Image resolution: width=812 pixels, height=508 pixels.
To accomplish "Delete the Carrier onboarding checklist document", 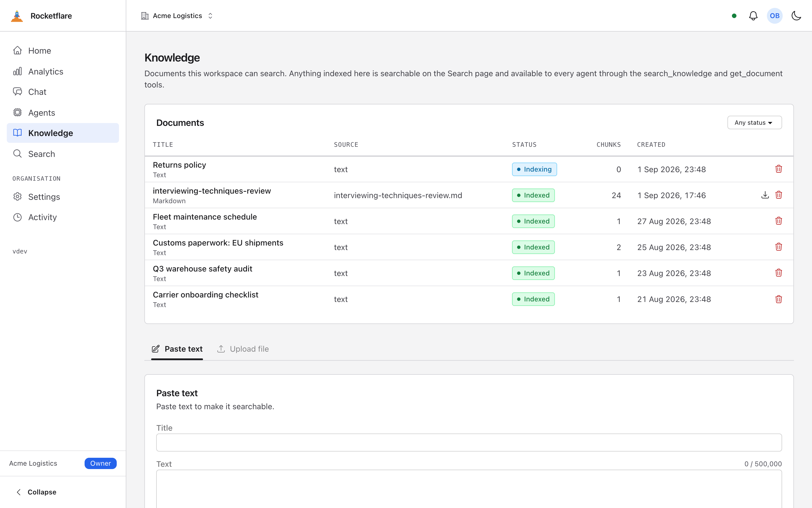I will pyautogui.click(x=779, y=299).
